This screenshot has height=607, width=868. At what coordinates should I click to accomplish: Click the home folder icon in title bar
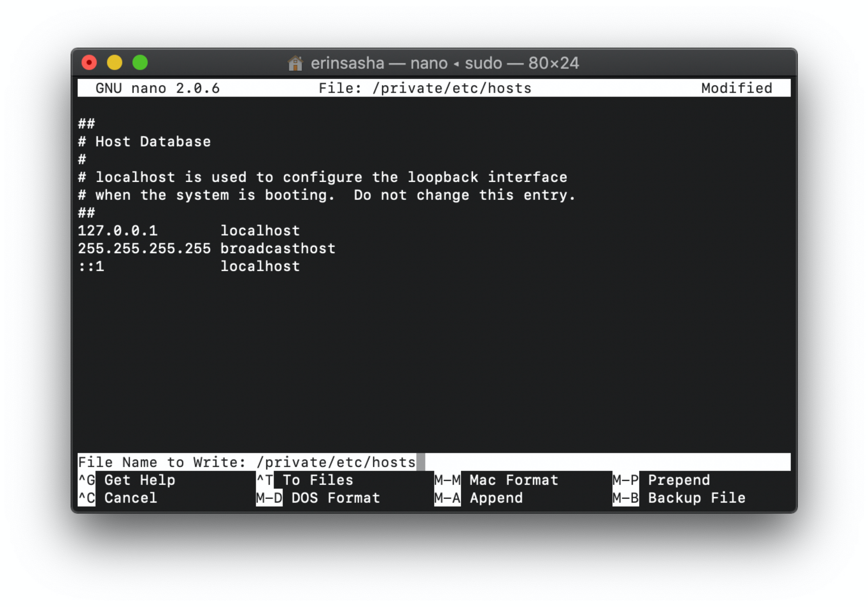tap(295, 63)
